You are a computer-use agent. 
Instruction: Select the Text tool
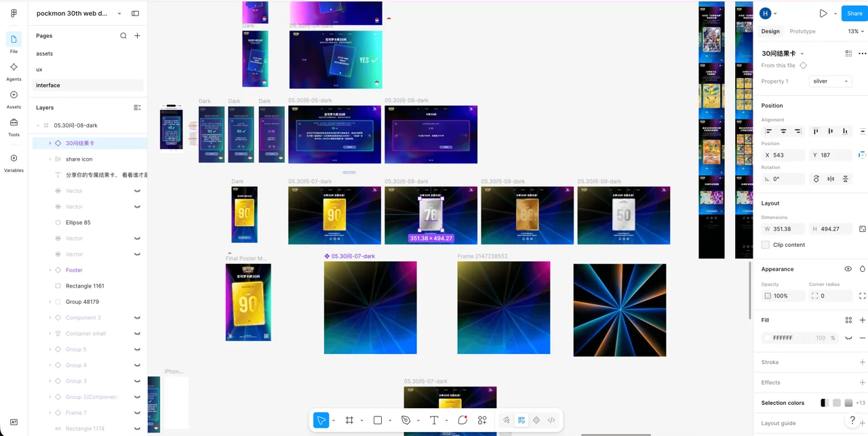434,420
